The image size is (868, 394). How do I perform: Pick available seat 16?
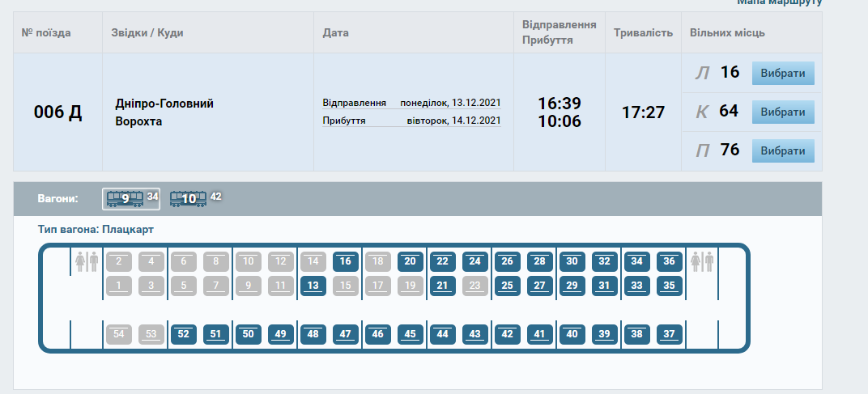(x=346, y=261)
